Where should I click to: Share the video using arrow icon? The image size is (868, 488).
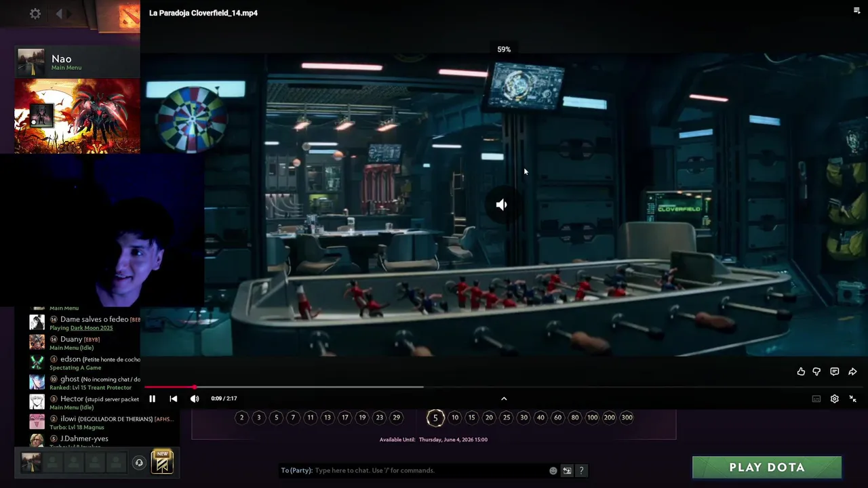pyautogui.click(x=852, y=371)
